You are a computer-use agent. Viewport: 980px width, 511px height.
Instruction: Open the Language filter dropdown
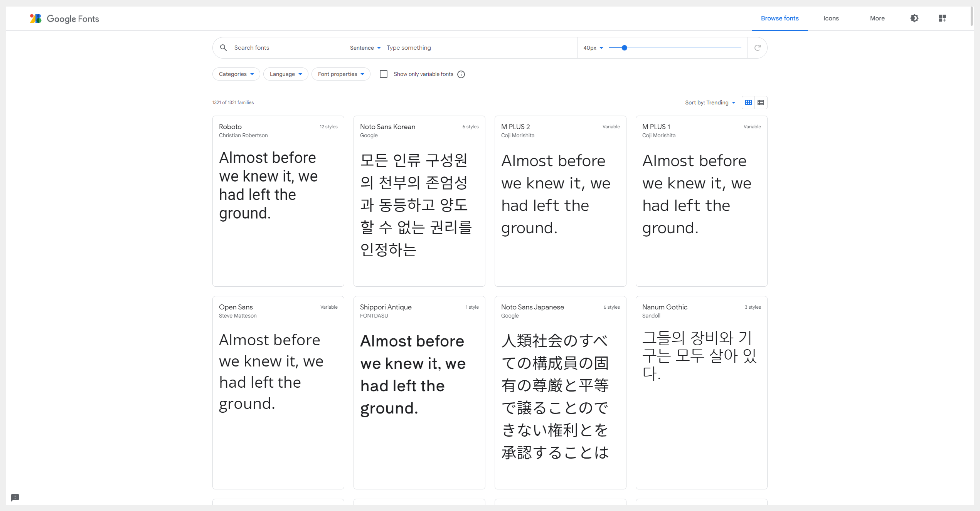click(x=286, y=74)
